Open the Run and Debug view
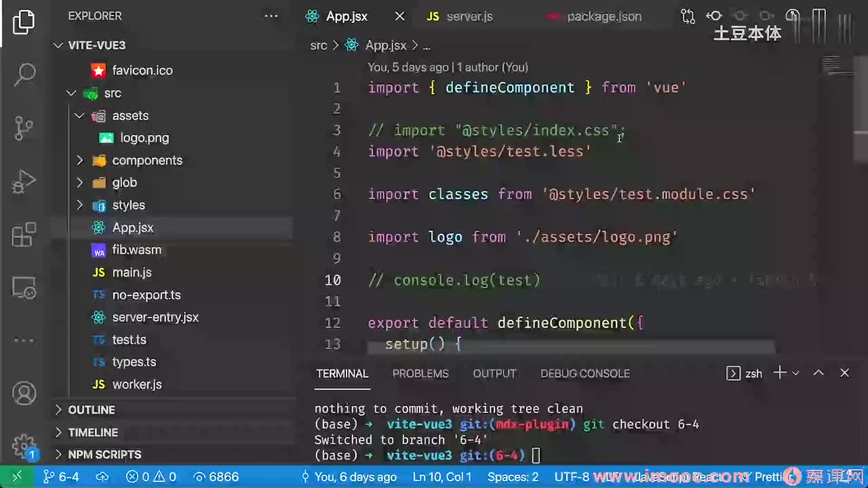The height and width of the screenshot is (488, 868). pos(24,182)
